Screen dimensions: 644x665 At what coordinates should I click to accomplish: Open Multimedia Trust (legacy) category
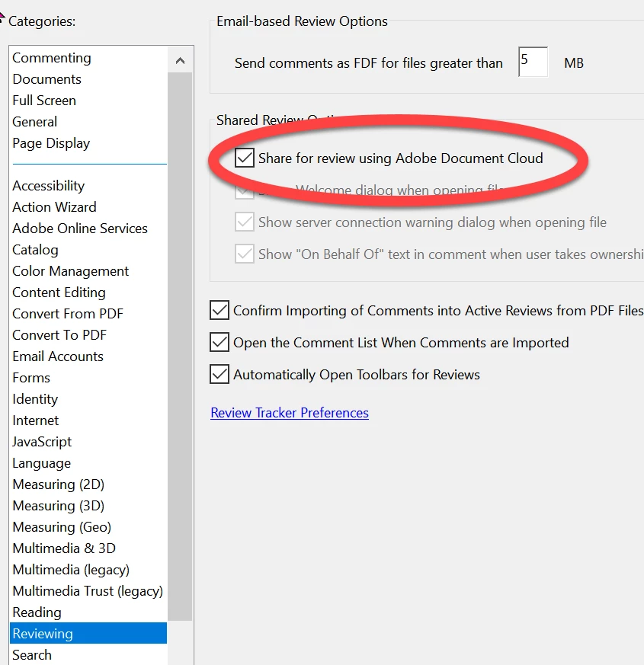point(88,591)
